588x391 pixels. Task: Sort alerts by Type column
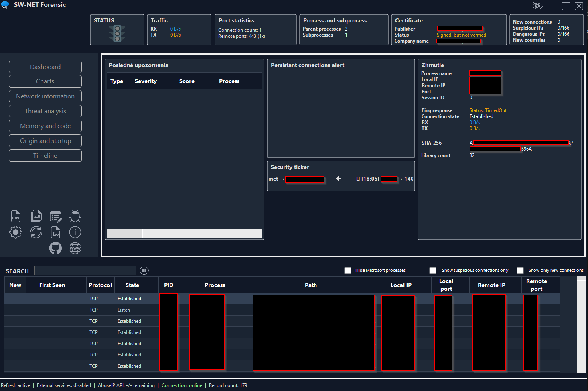point(117,81)
